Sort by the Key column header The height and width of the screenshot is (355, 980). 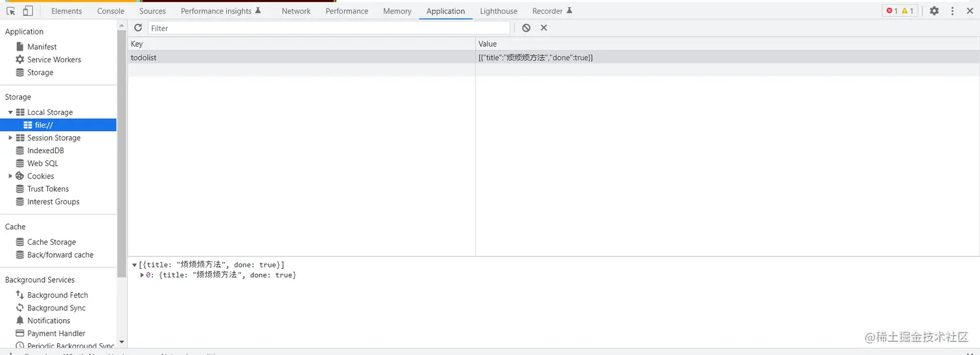[301, 43]
